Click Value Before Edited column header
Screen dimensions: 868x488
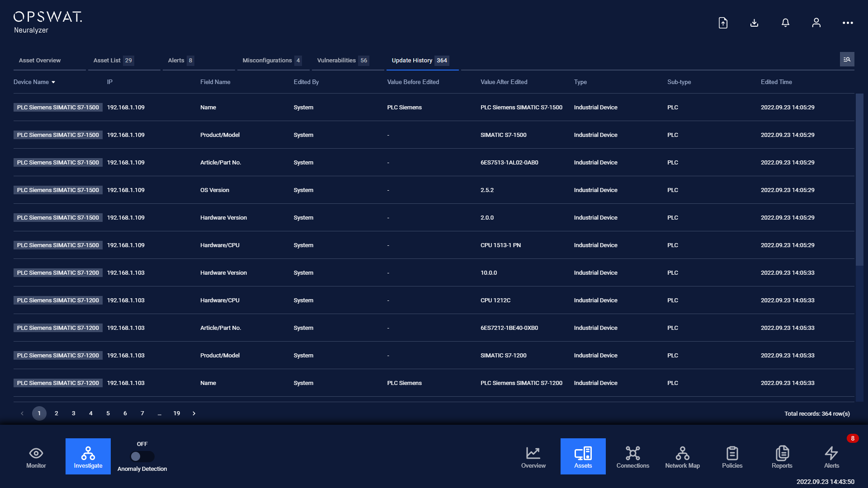point(413,82)
